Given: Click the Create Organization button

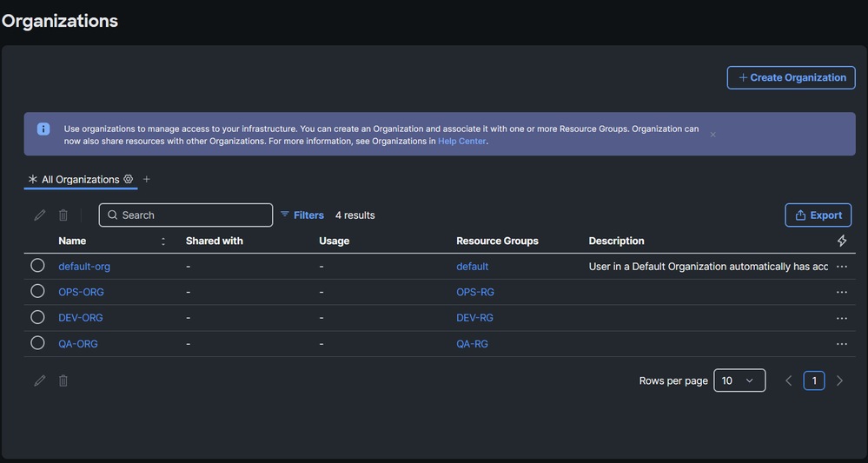Looking at the screenshot, I should tap(791, 77).
